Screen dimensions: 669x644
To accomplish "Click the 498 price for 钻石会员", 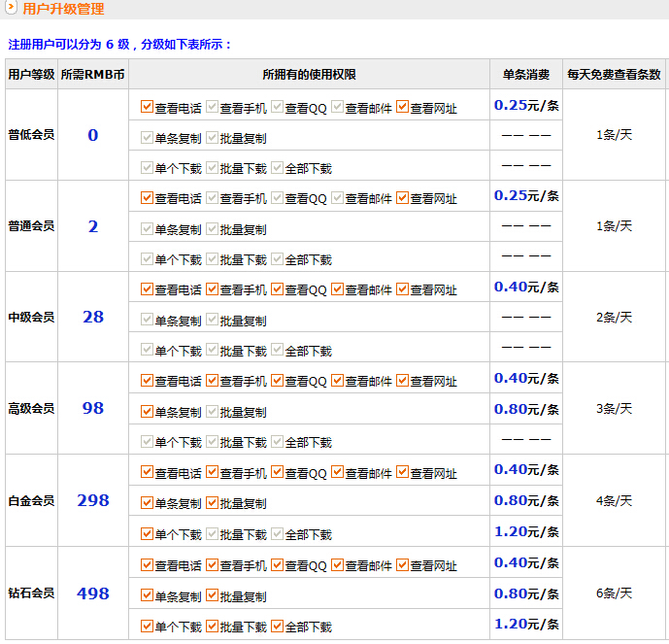I will [93, 593].
